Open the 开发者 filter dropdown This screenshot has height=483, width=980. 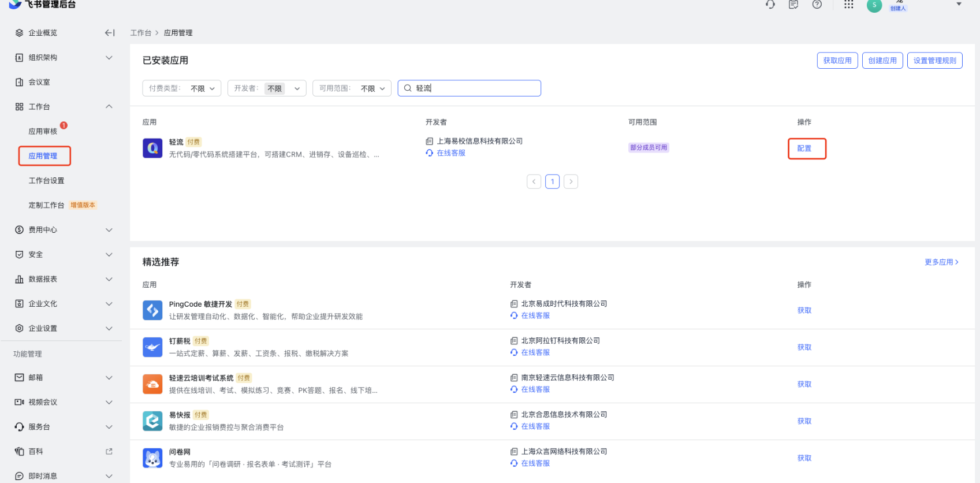point(267,88)
